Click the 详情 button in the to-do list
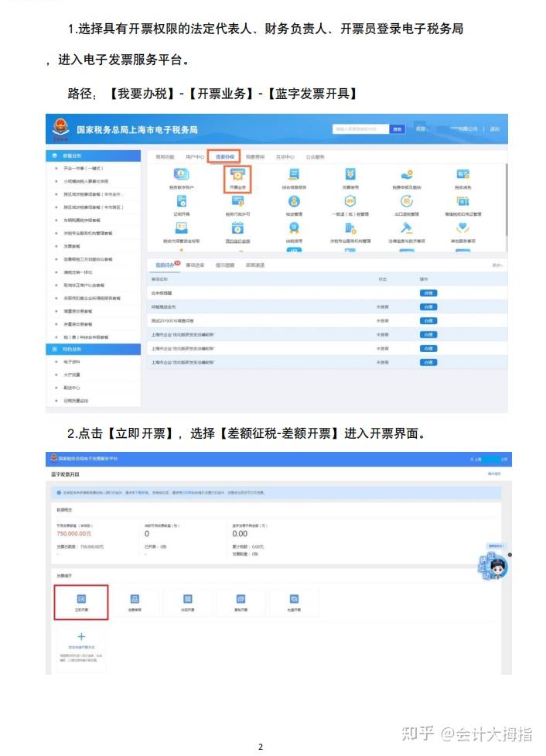Screen dimensions: 546x756 pyautogui.click(x=428, y=292)
